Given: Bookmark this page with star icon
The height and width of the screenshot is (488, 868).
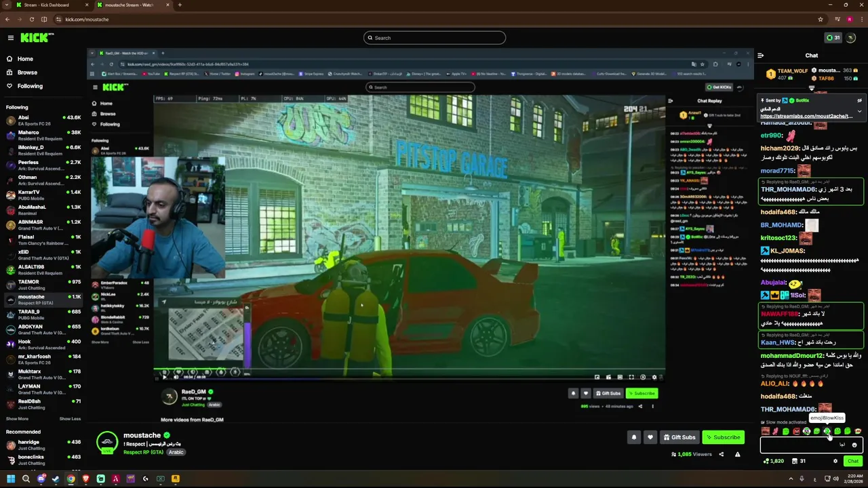Looking at the screenshot, I should [x=821, y=19].
